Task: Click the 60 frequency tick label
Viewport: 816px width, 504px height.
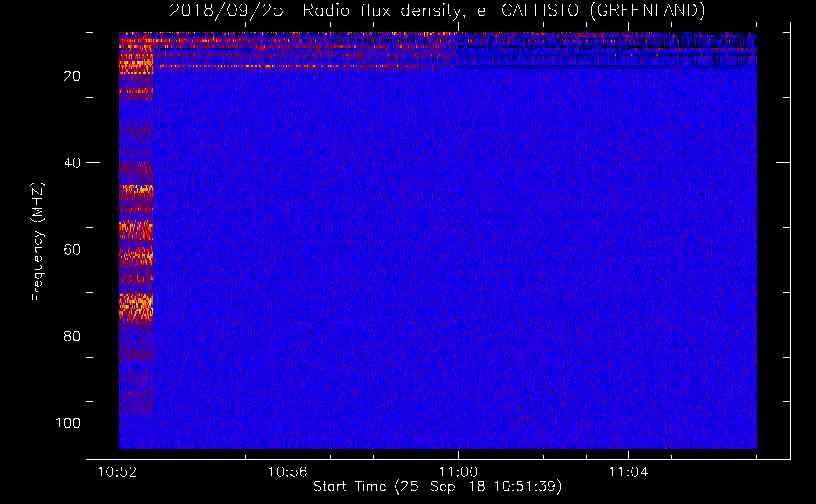Action: pyautogui.click(x=73, y=249)
